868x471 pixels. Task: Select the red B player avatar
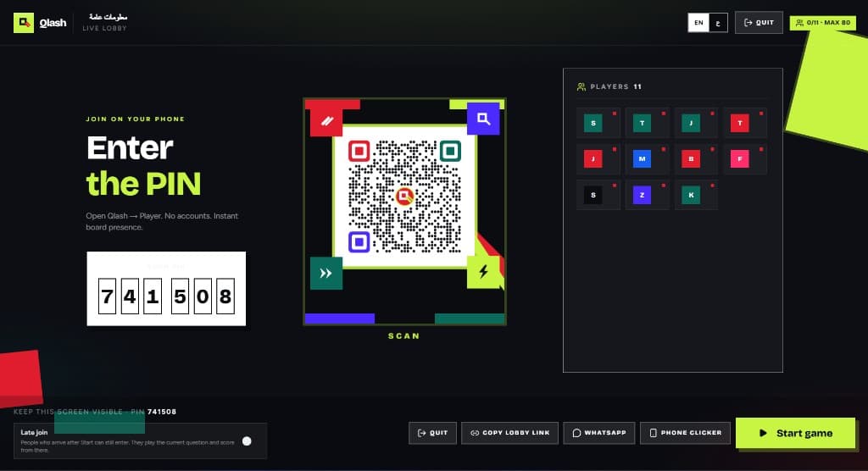tap(690, 159)
